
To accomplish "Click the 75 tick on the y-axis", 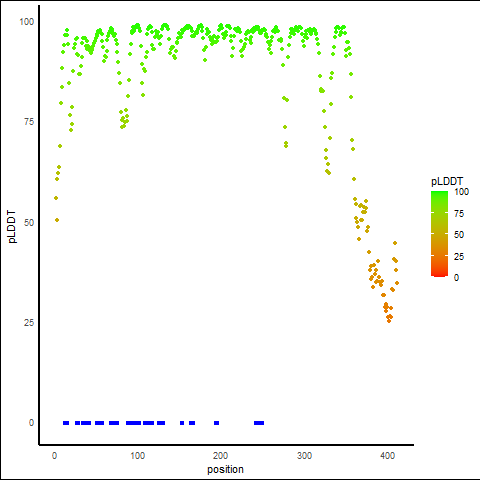I will pyautogui.click(x=29, y=122).
